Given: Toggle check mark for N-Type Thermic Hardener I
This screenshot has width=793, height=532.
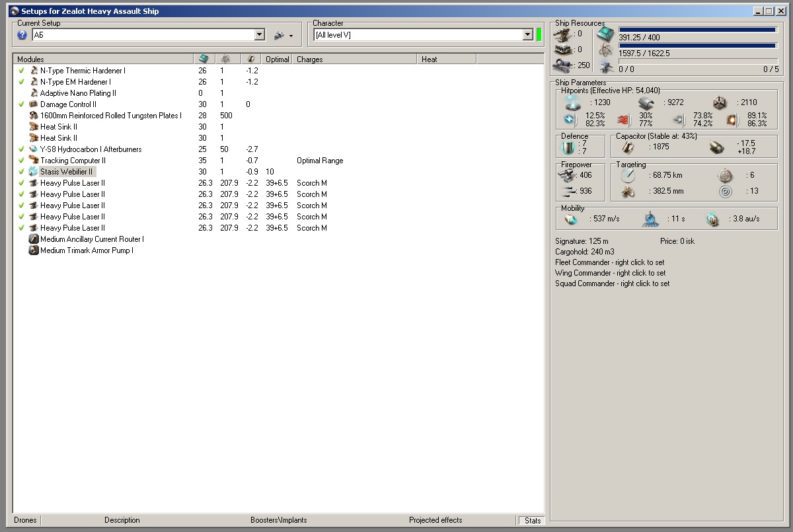Looking at the screenshot, I should pos(21,70).
